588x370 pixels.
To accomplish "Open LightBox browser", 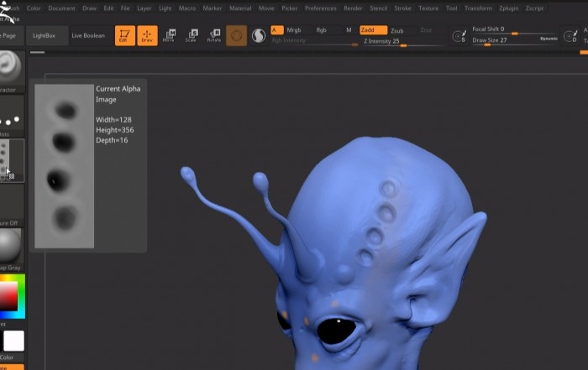I will coord(46,36).
